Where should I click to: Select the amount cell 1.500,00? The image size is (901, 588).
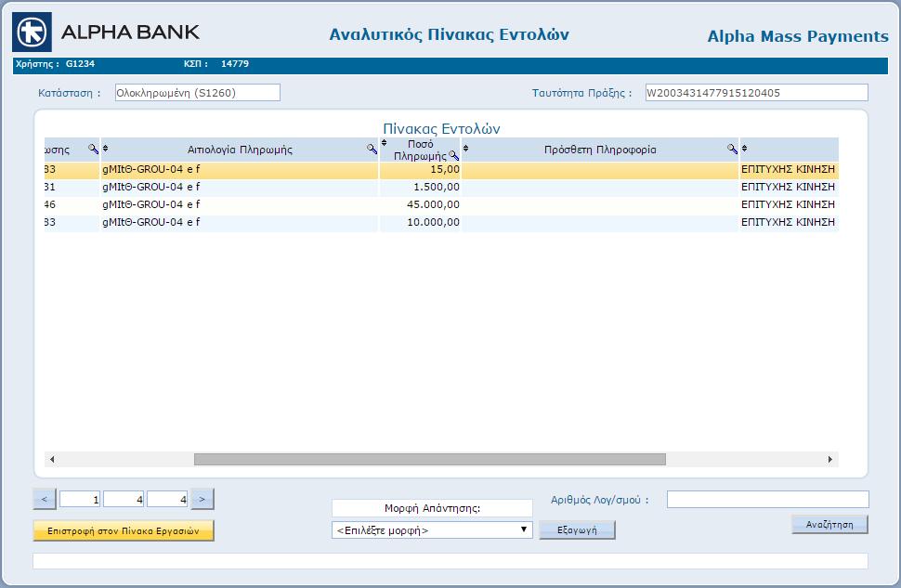tap(420, 188)
